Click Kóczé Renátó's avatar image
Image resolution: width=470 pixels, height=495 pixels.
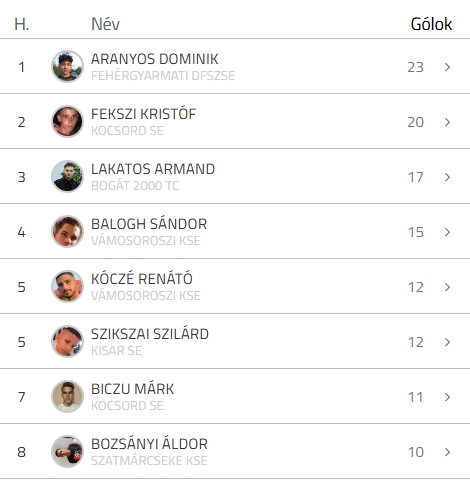pos(67,286)
